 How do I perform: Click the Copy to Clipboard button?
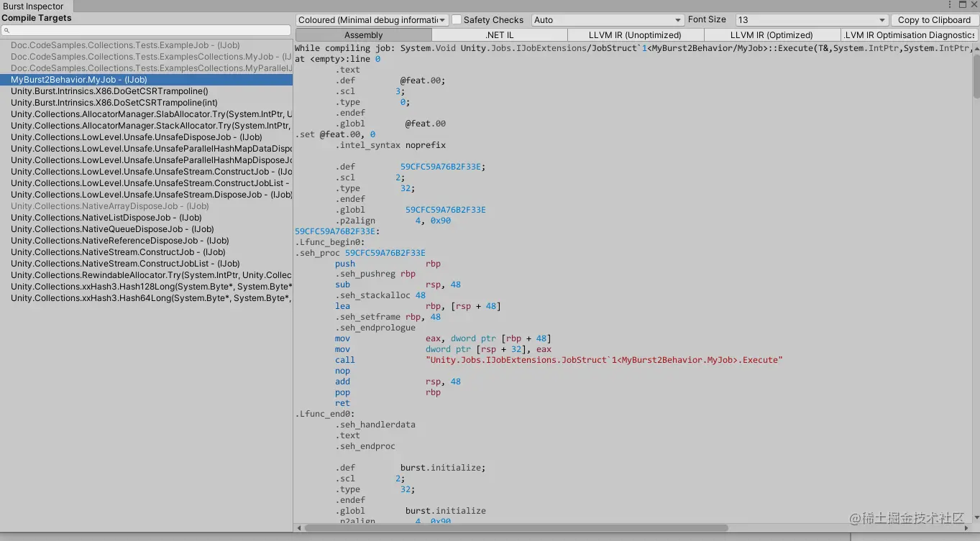click(934, 20)
